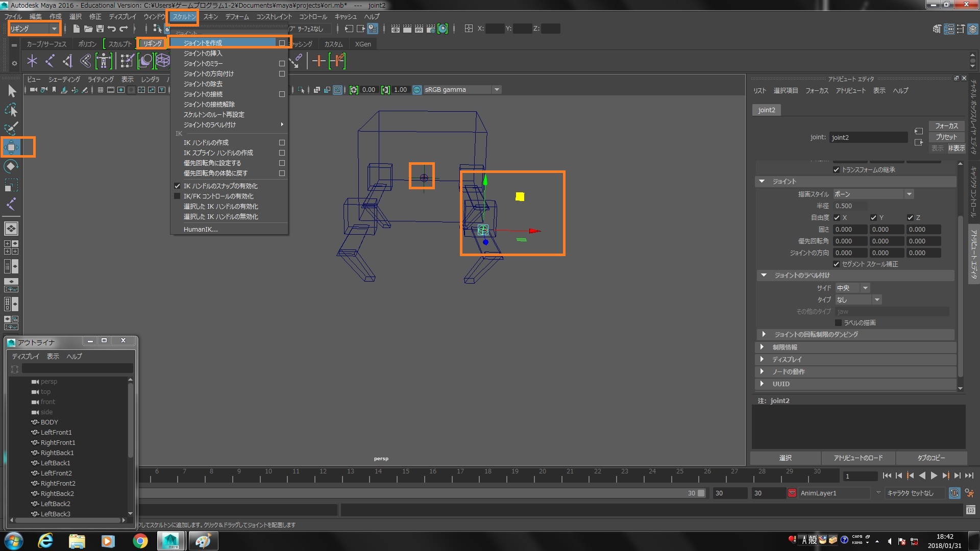The width and height of the screenshot is (980, 551).
Task: Open the sRGB gamma color space dropdown
Action: pyautogui.click(x=462, y=90)
